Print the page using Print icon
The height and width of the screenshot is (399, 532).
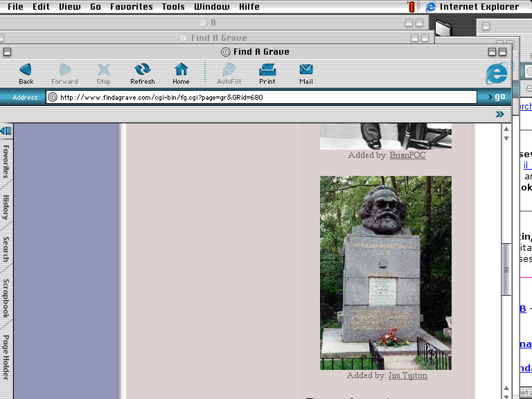pyautogui.click(x=267, y=69)
